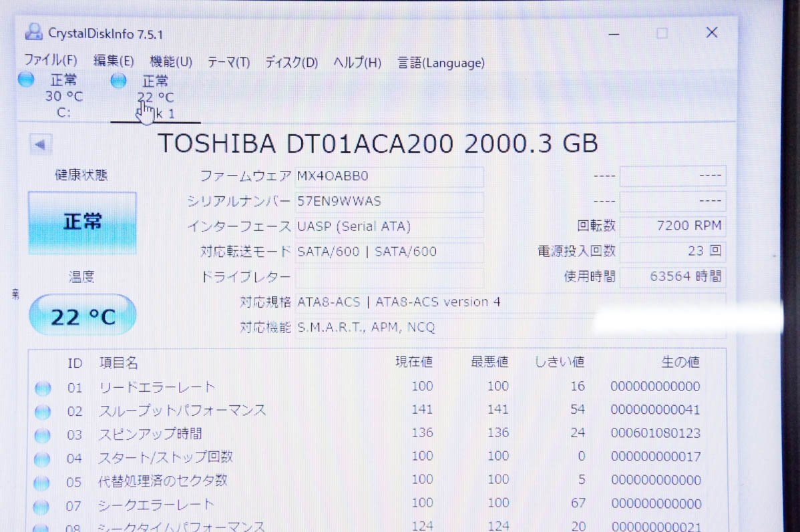Minimize the CrystalDiskInfo window

[x=614, y=34]
